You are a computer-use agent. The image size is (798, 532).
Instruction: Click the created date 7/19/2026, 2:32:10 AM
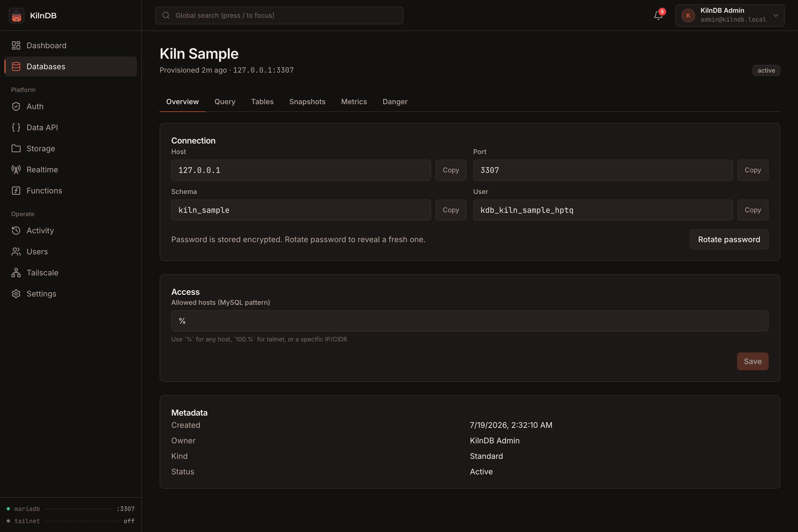(511, 425)
